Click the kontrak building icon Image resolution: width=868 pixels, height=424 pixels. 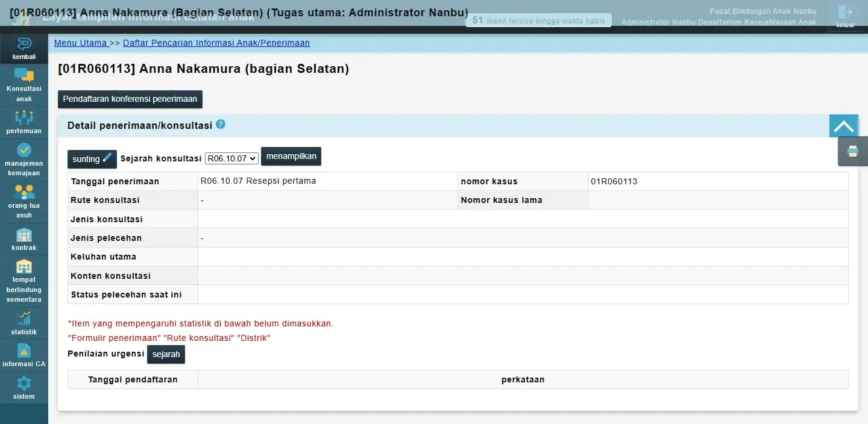(24, 235)
